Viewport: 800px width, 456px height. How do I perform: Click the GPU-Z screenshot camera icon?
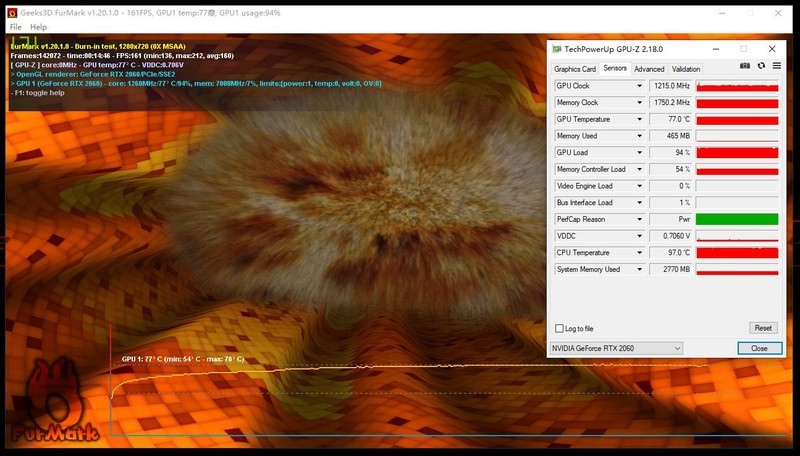pyautogui.click(x=745, y=67)
